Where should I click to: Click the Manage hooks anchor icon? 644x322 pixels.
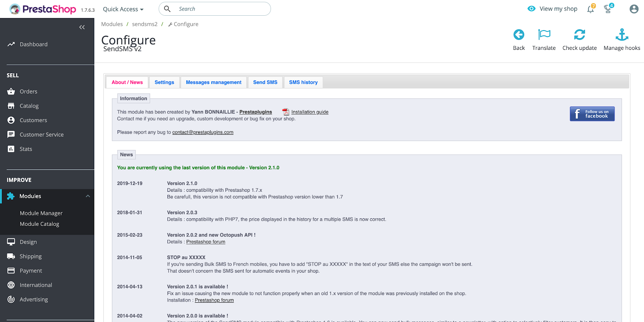pos(622,35)
